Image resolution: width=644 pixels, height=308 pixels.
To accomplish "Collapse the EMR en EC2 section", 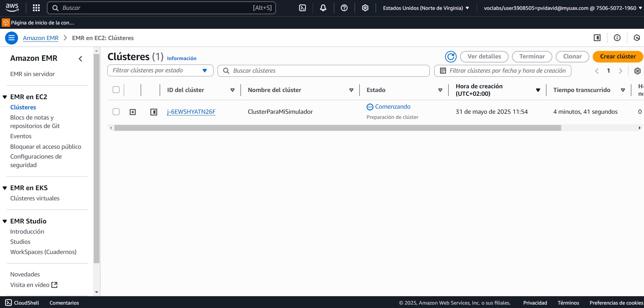I will pos(5,97).
